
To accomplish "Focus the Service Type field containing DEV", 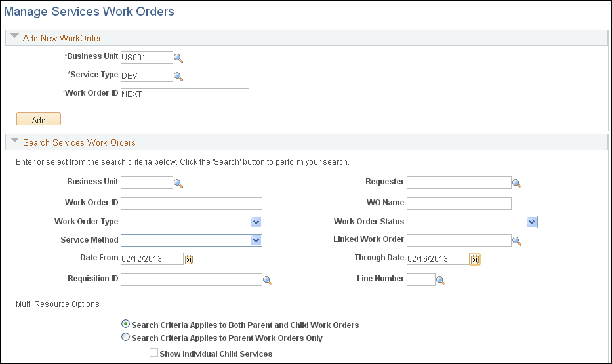I will 147,75.
